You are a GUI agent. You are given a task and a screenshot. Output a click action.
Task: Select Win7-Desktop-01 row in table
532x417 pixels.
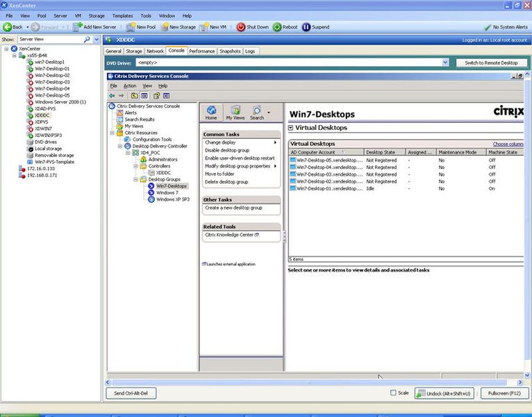[406, 188]
